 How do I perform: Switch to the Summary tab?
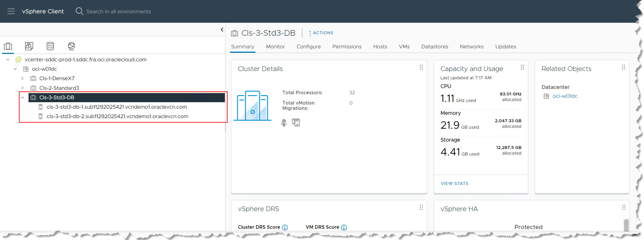[243, 47]
